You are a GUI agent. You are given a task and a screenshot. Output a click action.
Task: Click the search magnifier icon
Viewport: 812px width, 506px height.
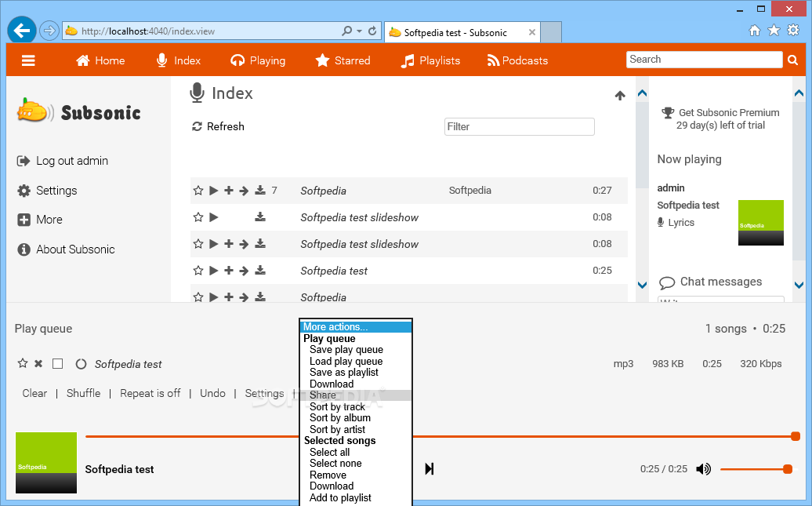point(792,60)
